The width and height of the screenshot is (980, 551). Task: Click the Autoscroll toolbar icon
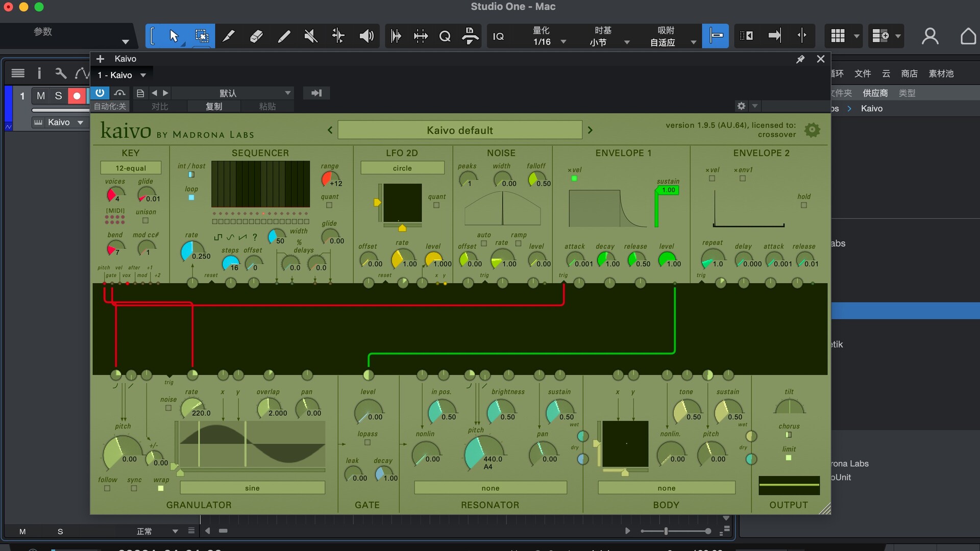(x=775, y=36)
